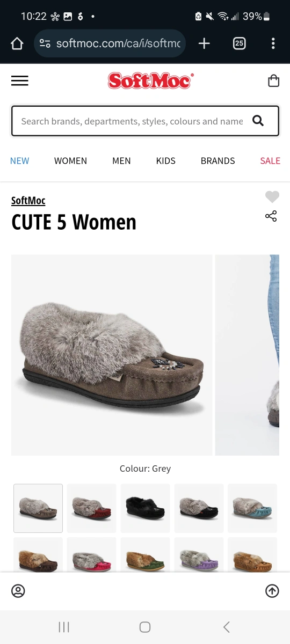This screenshot has width=290, height=644.
Task: Open a new browser tab
Action: [x=204, y=43]
